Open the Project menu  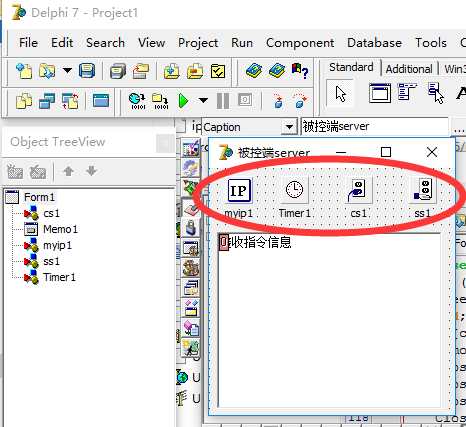coord(198,43)
